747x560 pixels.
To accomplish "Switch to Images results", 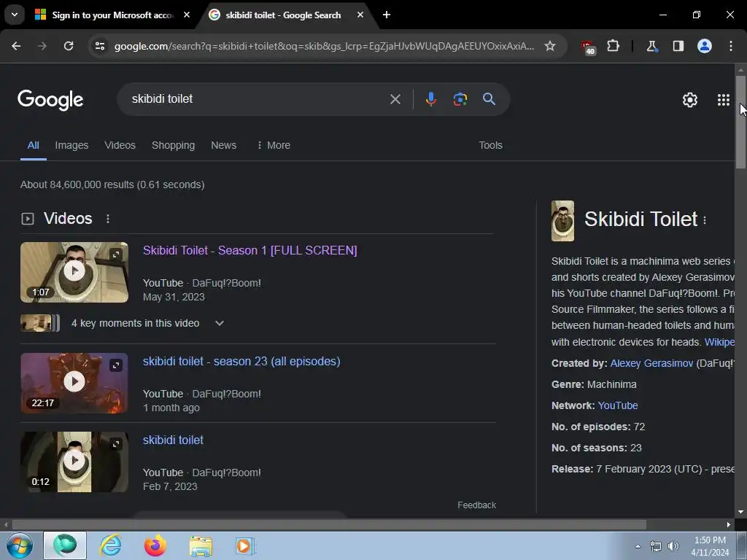I will [x=71, y=145].
